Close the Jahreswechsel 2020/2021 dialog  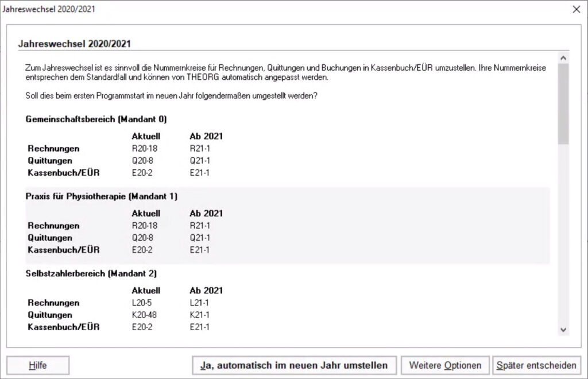[576, 9]
